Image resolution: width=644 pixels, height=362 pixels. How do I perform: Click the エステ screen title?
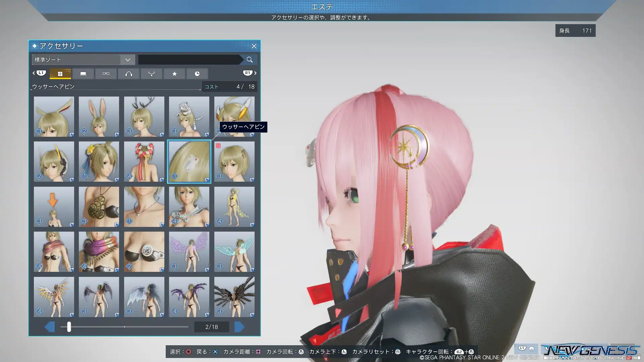(322, 6)
